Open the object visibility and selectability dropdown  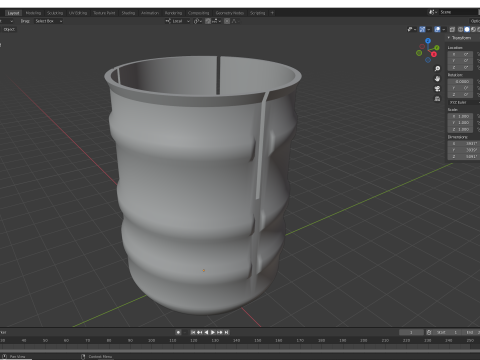point(412,30)
